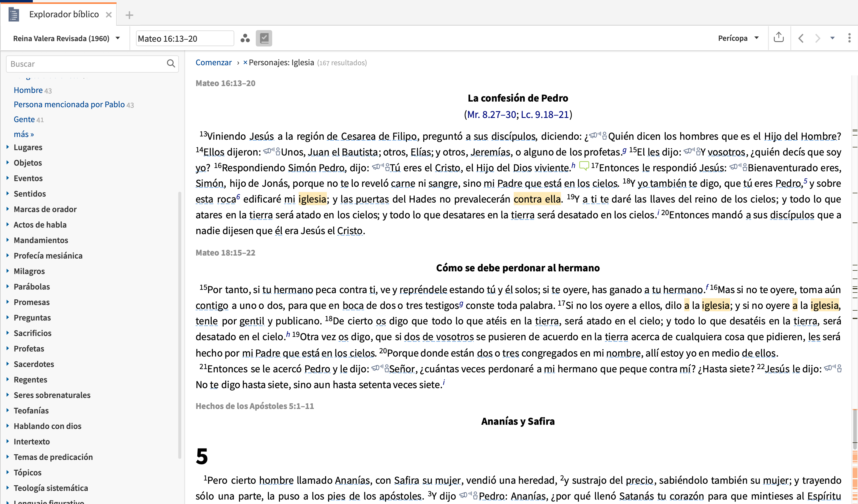Open the visual filters three-dots icon
This screenshot has height=504, width=858.
pos(245,38)
